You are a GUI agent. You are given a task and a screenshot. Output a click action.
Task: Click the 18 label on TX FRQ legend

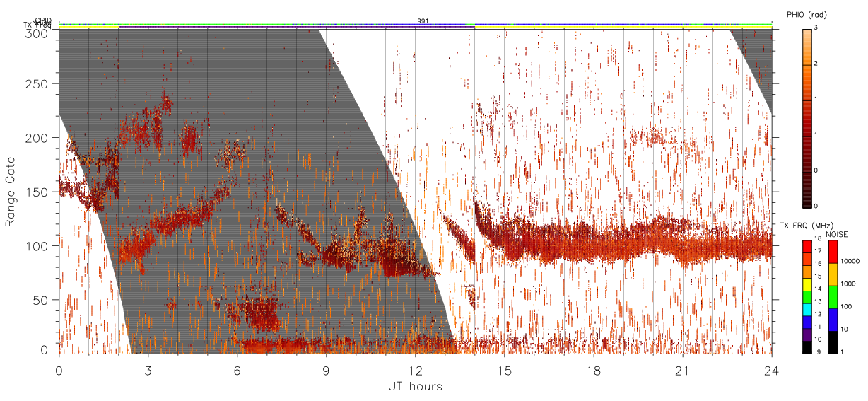point(819,239)
